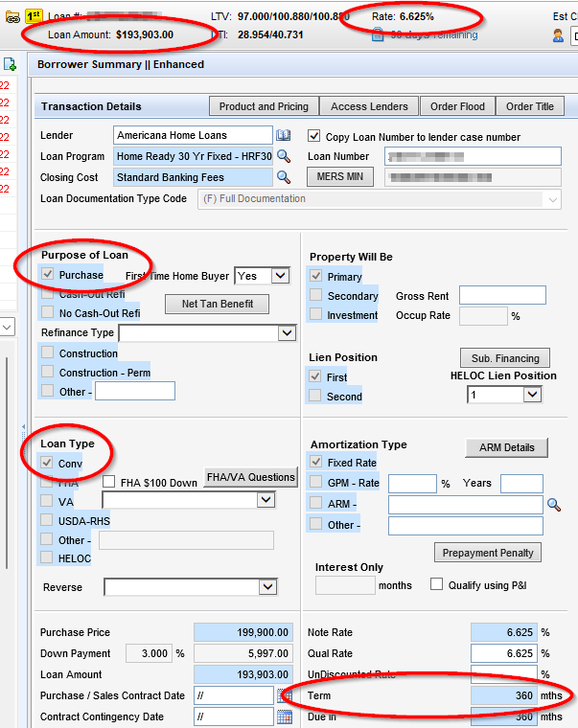Open the ARM plan search magnifier
Viewport: 578px width, 728px height.
tap(554, 504)
